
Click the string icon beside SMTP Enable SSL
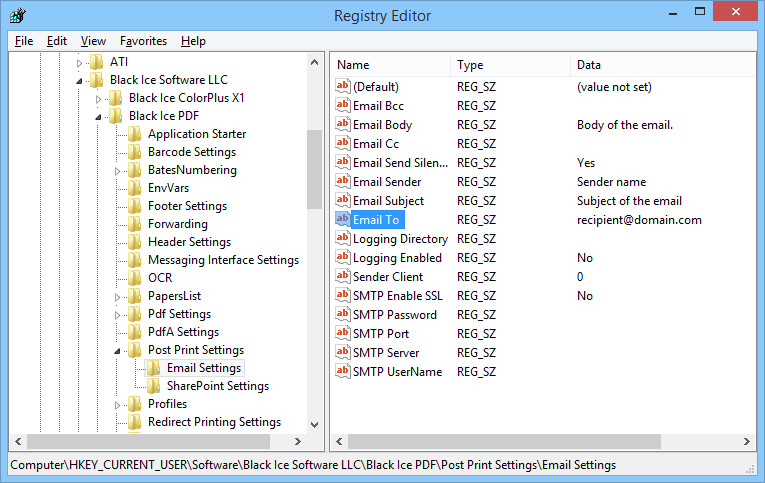click(342, 296)
